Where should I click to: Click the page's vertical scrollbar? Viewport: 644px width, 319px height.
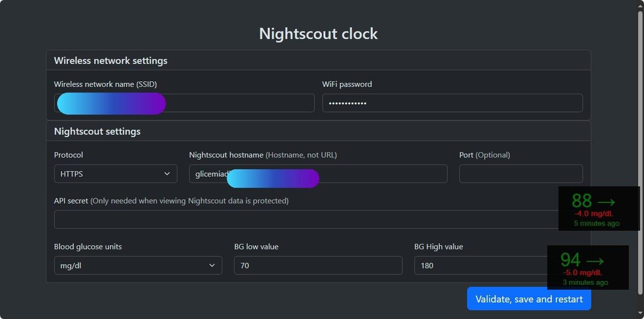pyautogui.click(x=640, y=152)
